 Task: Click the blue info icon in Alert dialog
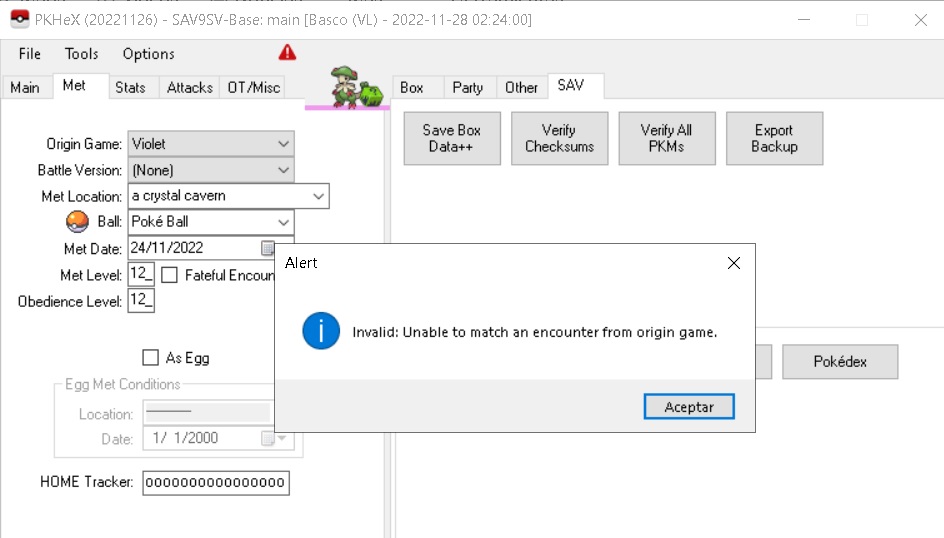coord(321,331)
